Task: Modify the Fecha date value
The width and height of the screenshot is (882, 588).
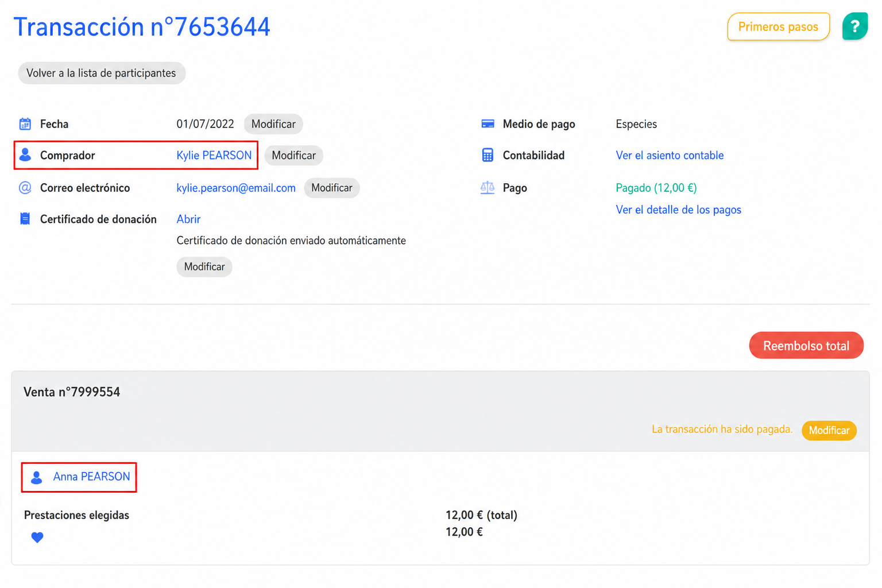Action: tap(273, 124)
